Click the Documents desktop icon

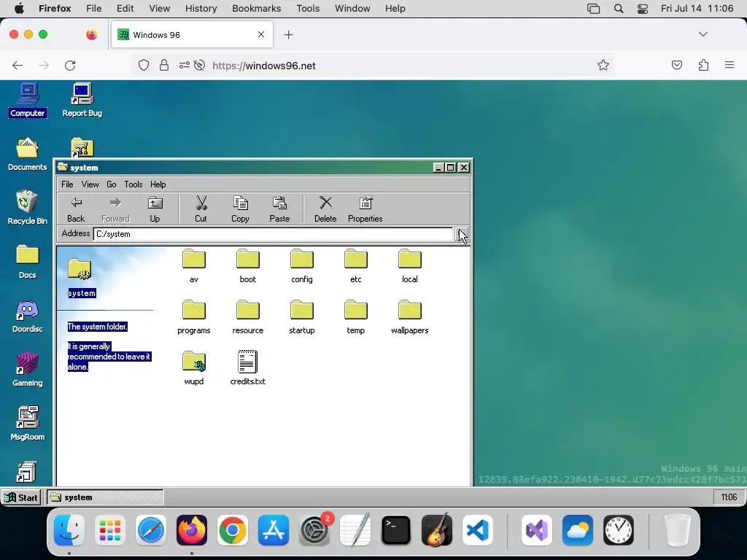coord(28,155)
